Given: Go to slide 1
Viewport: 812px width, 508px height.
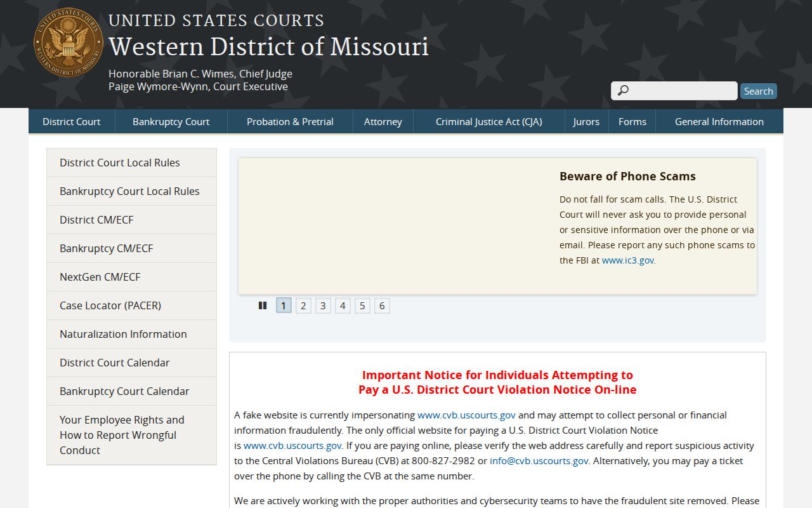Looking at the screenshot, I should click(x=284, y=305).
